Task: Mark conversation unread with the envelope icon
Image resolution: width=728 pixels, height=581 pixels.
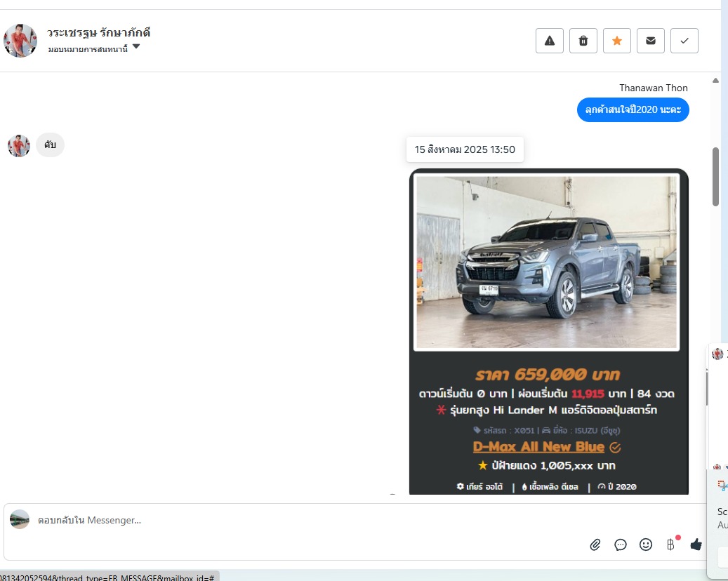Action: 651,41
